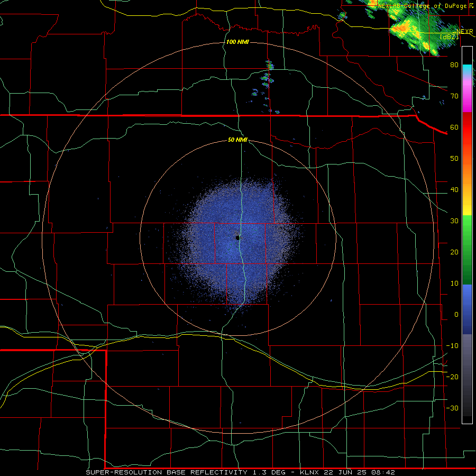The width and height of the screenshot is (476, 476).
Task: Click the orange storm core at top right
Action: click(x=401, y=28)
